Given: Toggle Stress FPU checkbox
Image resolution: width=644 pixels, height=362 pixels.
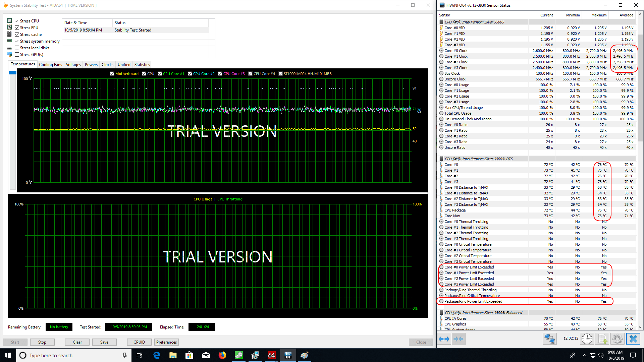Looking at the screenshot, I should pyautogui.click(x=17, y=27).
